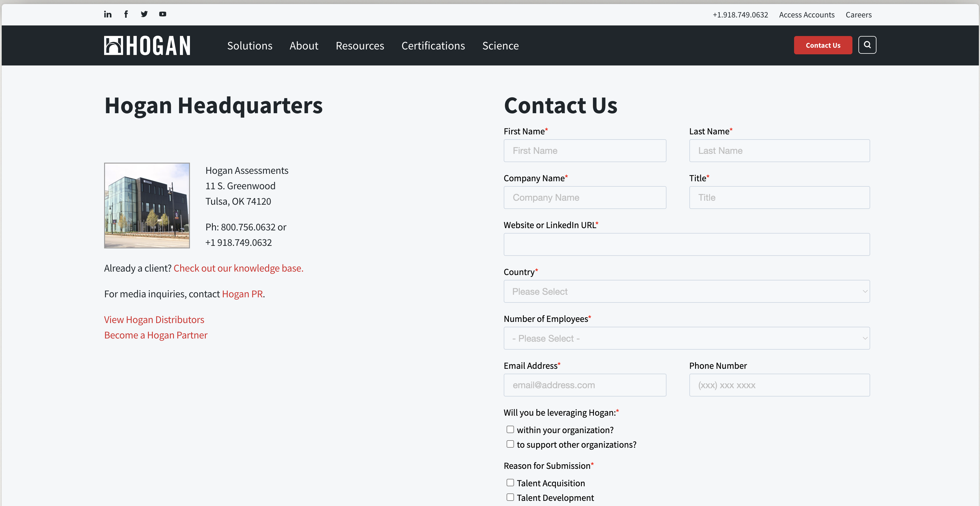Expand the Number of Employees dropdown
Screen dimensions: 980x506
687,338
